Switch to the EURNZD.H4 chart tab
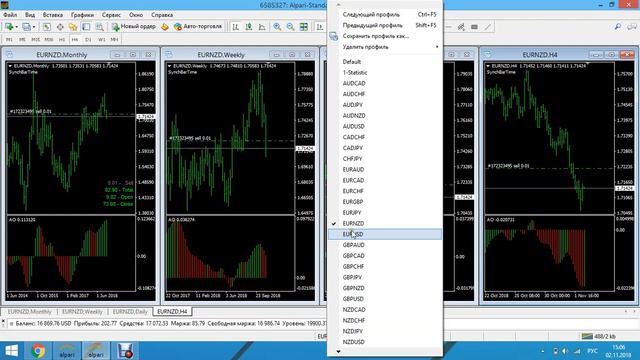The width and height of the screenshot is (640, 360). click(172, 312)
